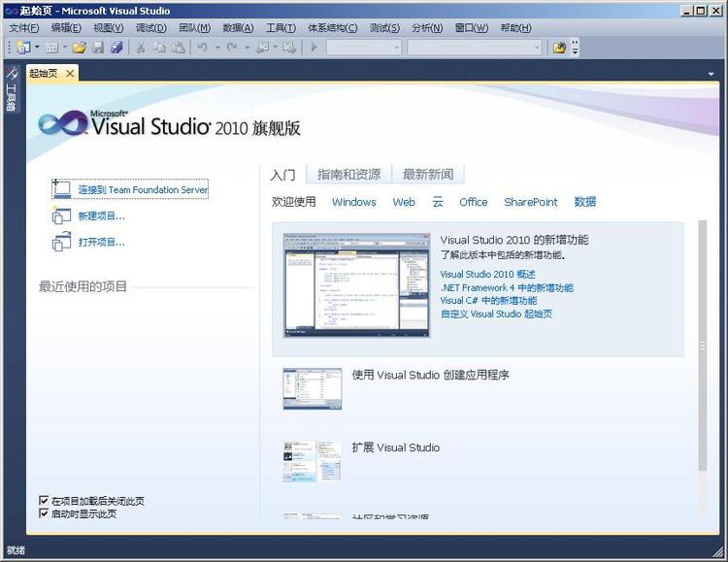Viewport: 728px width, 562px height.
Task: Open the 工具(T) menu
Action: pos(281,28)
